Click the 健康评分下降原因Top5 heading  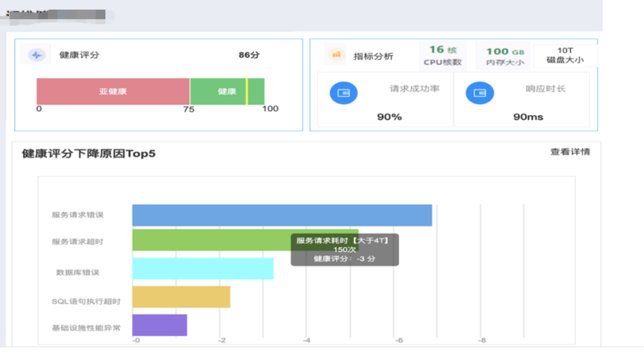click(88, 154)
